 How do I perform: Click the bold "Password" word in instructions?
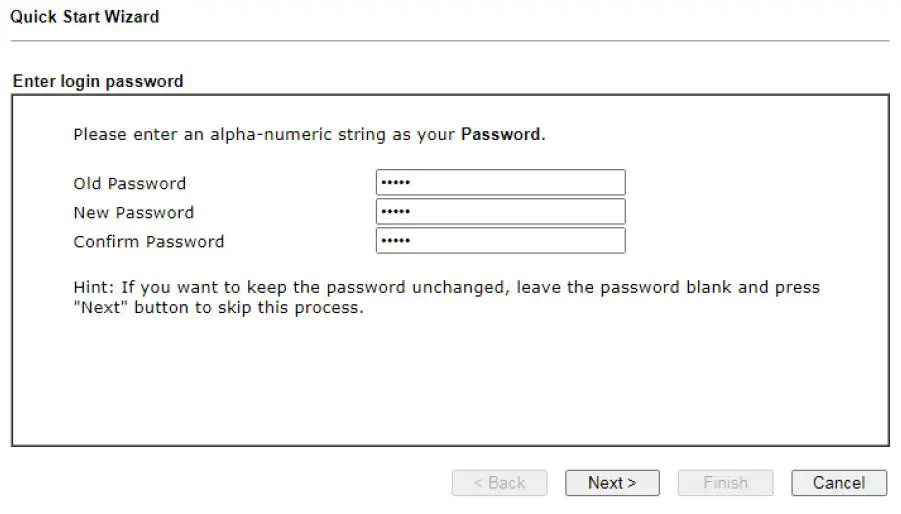pos(500,134)
